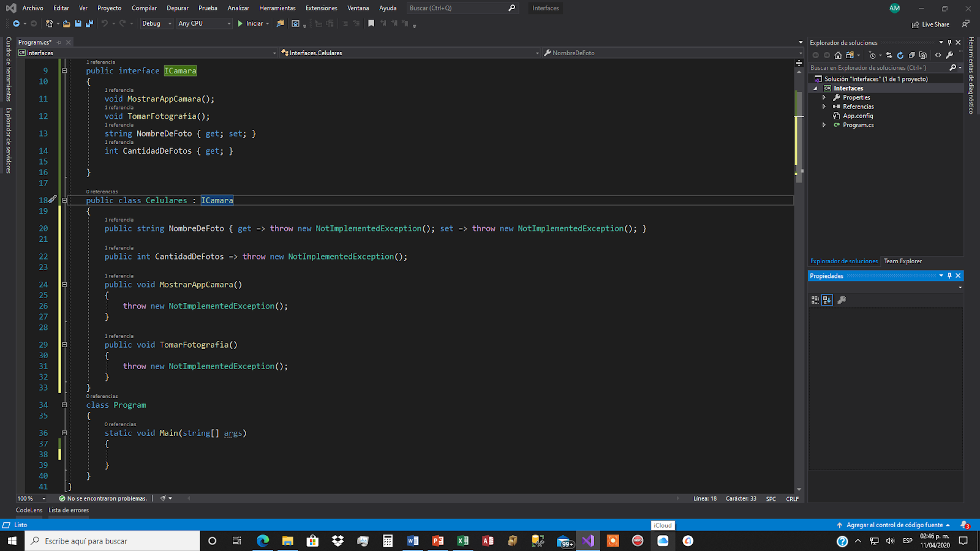Open Find in Files from the toolbar
This screenshot has width=980, height=551.
280,23
